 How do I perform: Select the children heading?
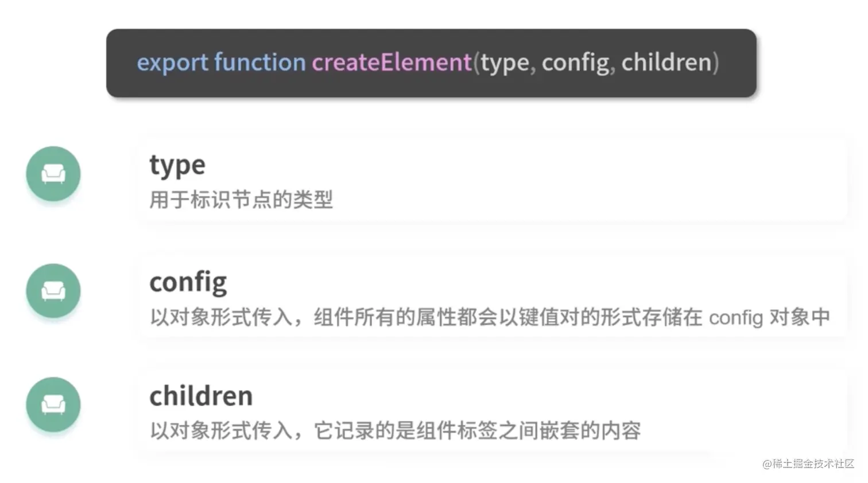[x=201, y=396]
